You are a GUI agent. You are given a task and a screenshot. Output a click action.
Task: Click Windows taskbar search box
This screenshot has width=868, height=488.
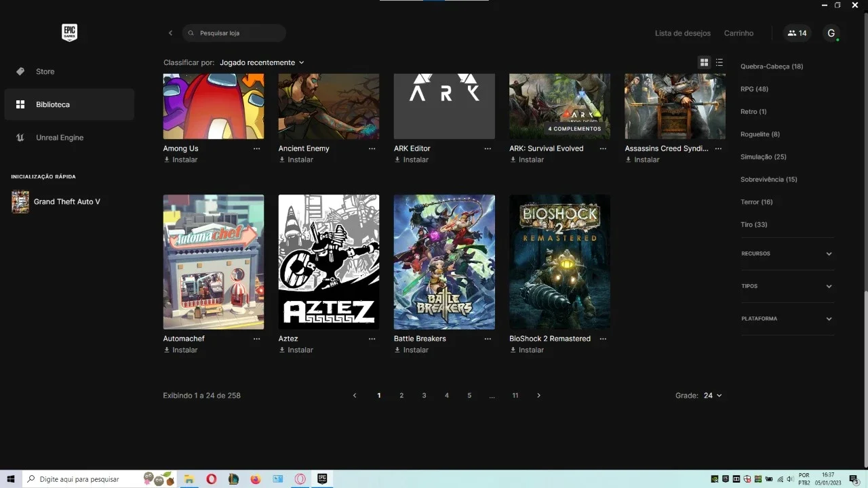tap(99, 479)
